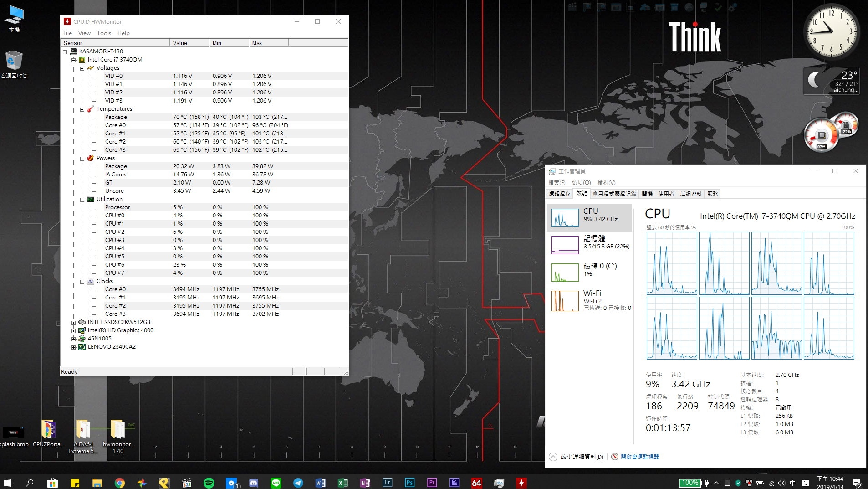This screenshot has width=868, height=489.
Task: Expand the LENOVO 2349CA2 node
Action: [x=74, y=347]
